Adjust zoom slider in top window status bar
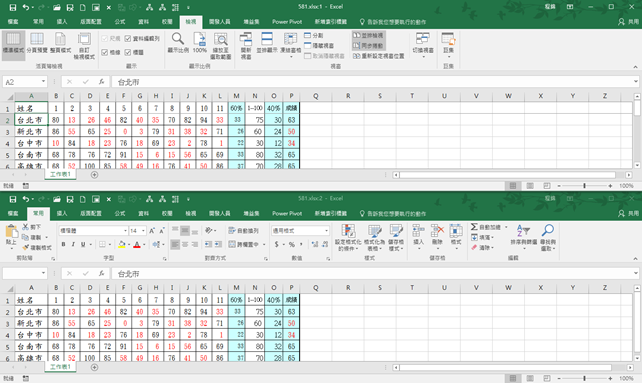This screenshot has width=642, height=383. click(584, 186)
